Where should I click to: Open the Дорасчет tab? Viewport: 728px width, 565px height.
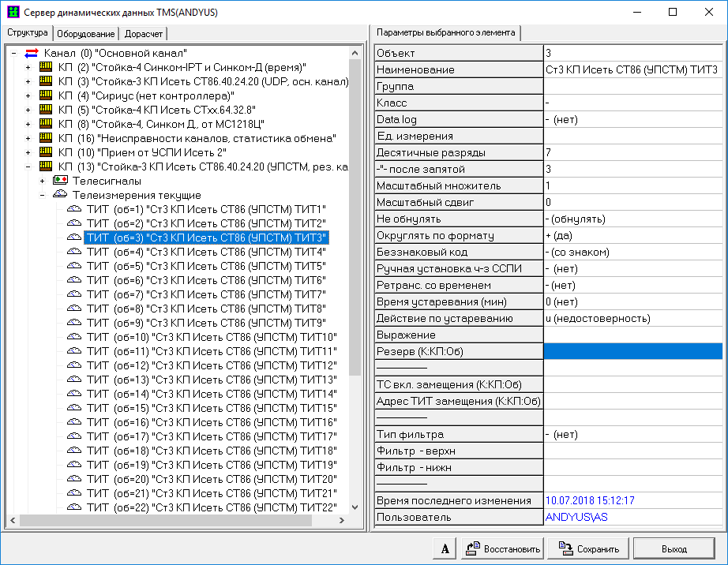(x=144, y=34)
